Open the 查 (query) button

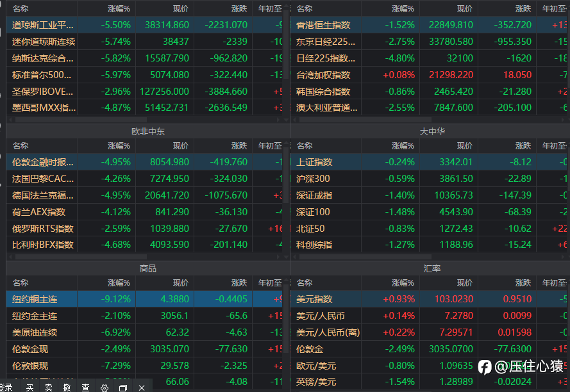point(85,388)
